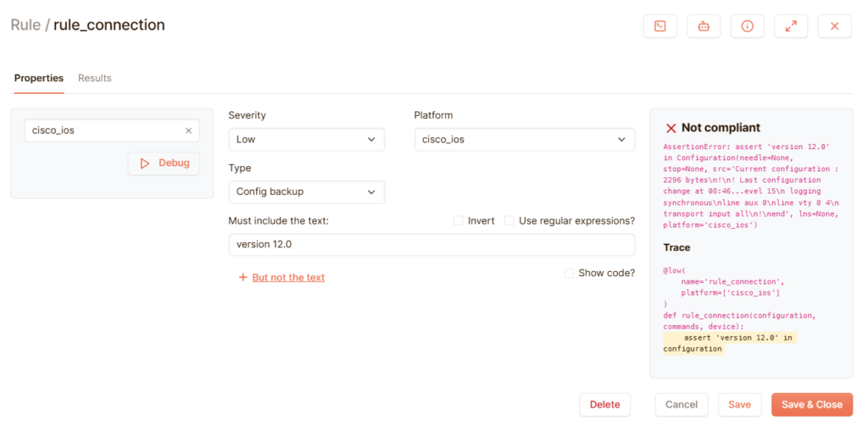Click the Save & Close button
The height and width of the screenshot is (432, 868).
pos(811,404)
